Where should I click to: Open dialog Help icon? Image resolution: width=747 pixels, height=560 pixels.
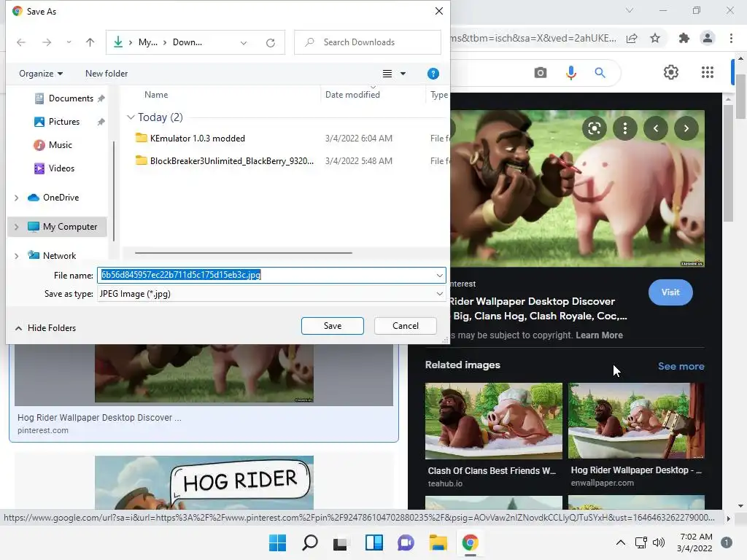[433, 74]
